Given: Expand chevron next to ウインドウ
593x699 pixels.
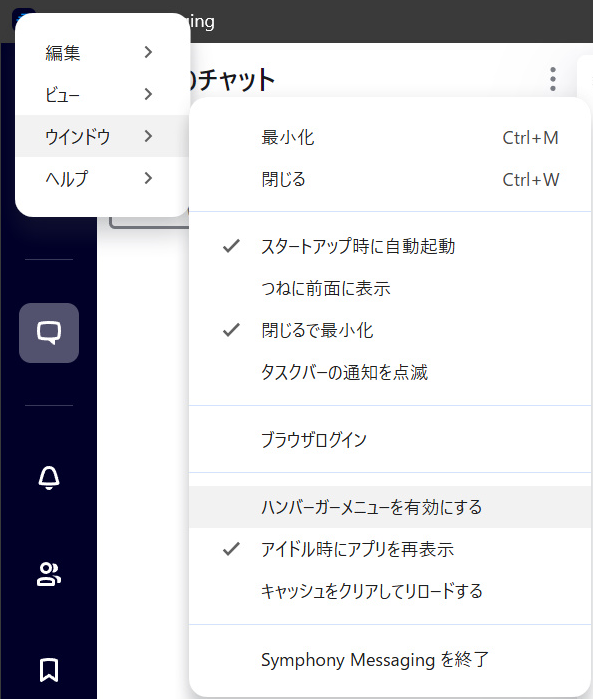Looking at the screenshot, I should pos(148,136).
